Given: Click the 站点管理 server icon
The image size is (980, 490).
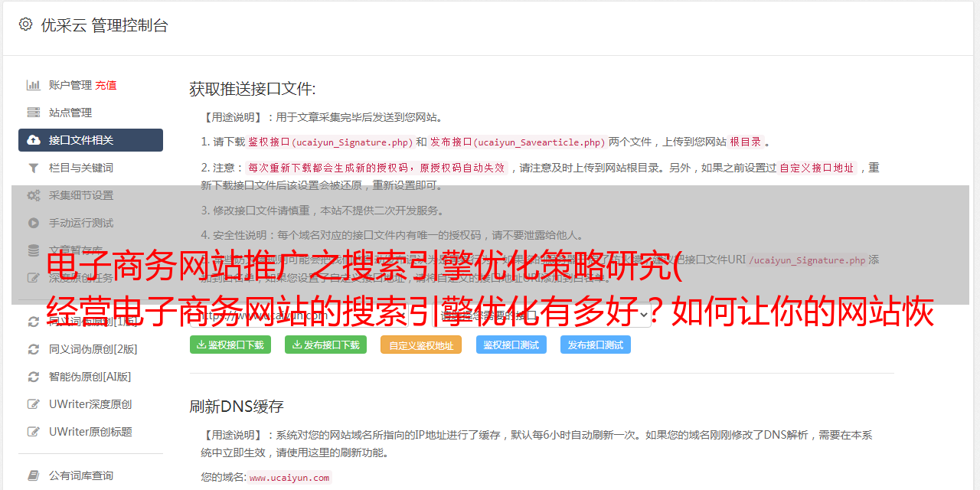Looking at the screenshot, I should click(x=34, y=113).
